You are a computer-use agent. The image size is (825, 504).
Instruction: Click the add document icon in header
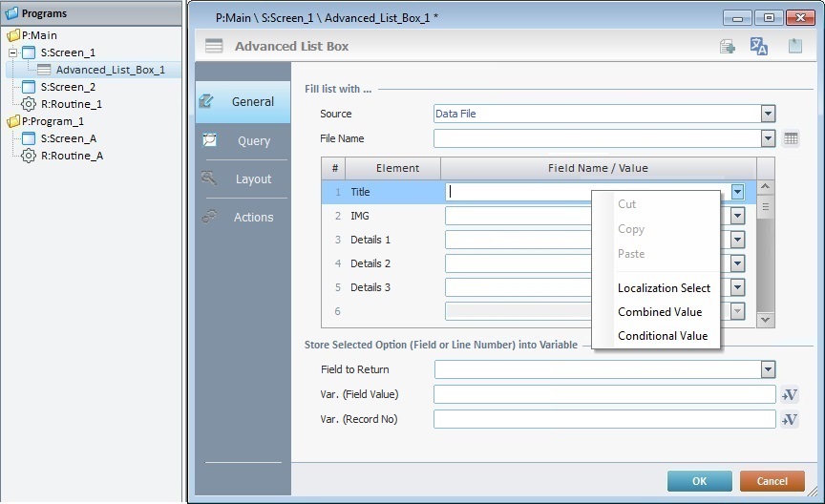pos(728,47)
